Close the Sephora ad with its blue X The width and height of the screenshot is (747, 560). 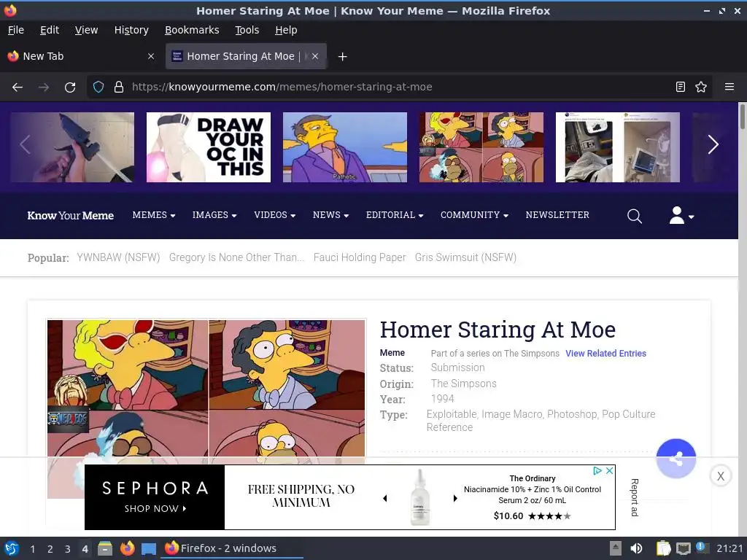coord(609,470)
